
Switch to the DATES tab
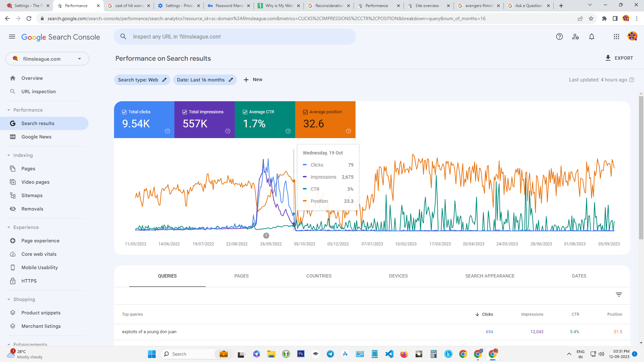[579, 276]
